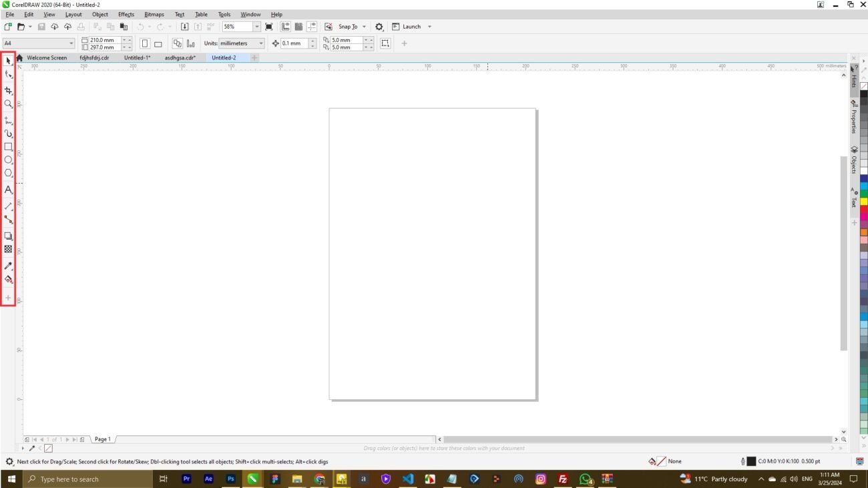Switch to the Welcome Screen tab
The height and width of the screenshot is (488, 868).
point(47,58)
